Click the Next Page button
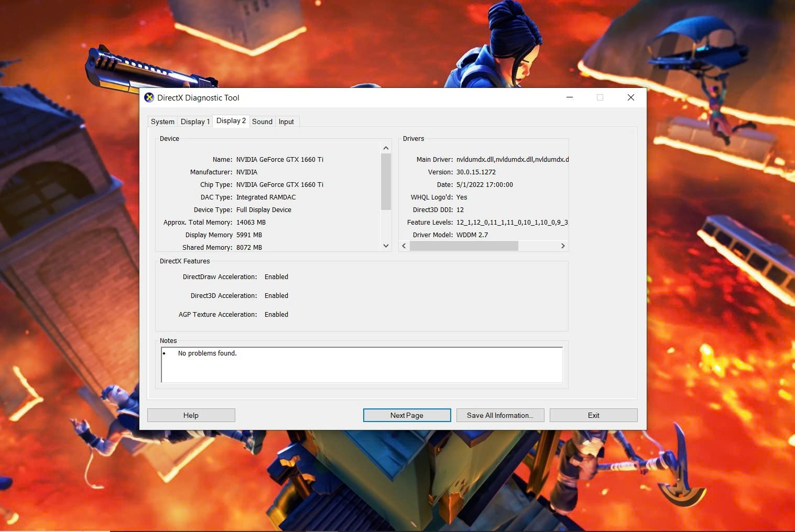Image resolution: width=795 pixels, height=532 pixels. pyautogui.click(x=407, y=415)
